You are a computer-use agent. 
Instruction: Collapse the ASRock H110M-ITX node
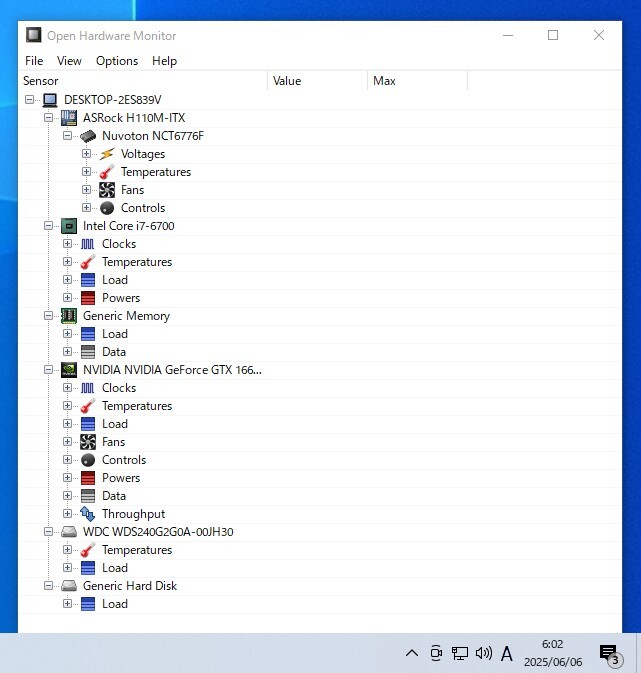[x=49, y=118]
